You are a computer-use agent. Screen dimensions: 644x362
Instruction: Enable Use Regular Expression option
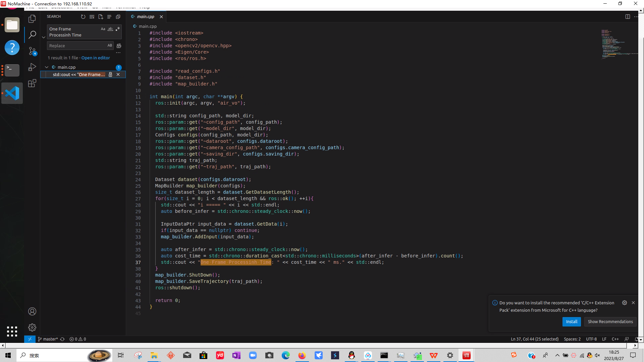coord(117,29)
